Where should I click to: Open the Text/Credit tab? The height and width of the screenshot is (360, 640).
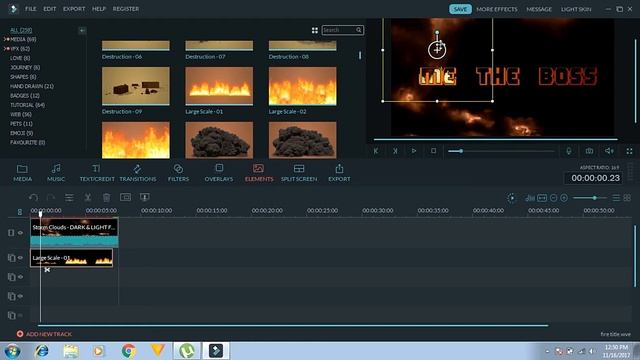click(x=97, y=173)
